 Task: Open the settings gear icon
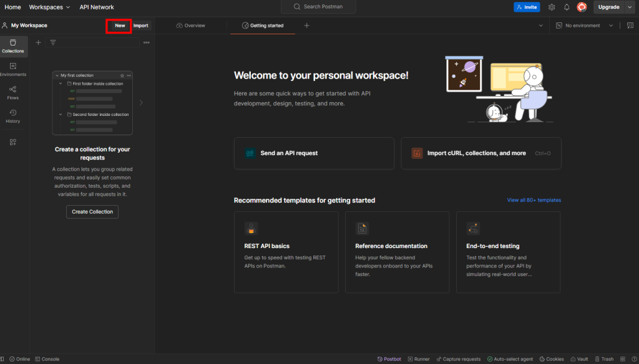552,7
